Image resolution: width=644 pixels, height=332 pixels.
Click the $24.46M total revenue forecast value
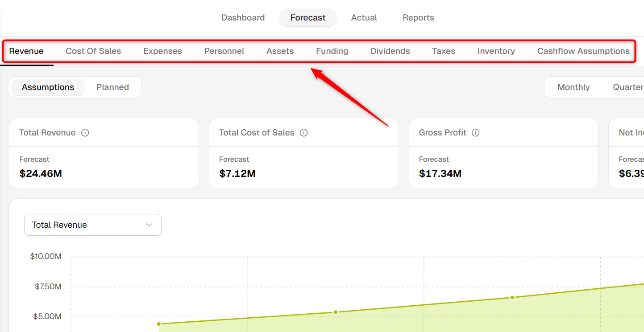tap(41, 174)
